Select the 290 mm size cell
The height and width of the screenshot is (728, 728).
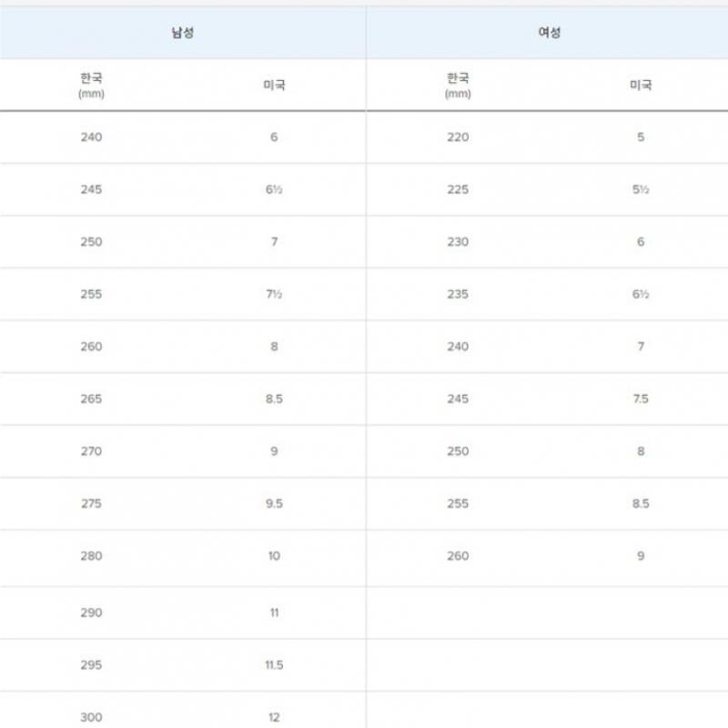[x=91, y=613]
